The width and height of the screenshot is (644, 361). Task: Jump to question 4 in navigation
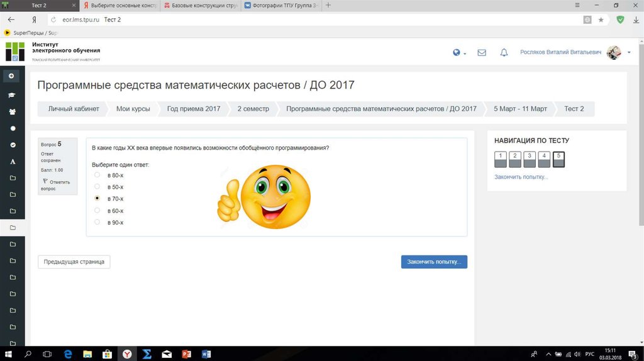(544, 159)
